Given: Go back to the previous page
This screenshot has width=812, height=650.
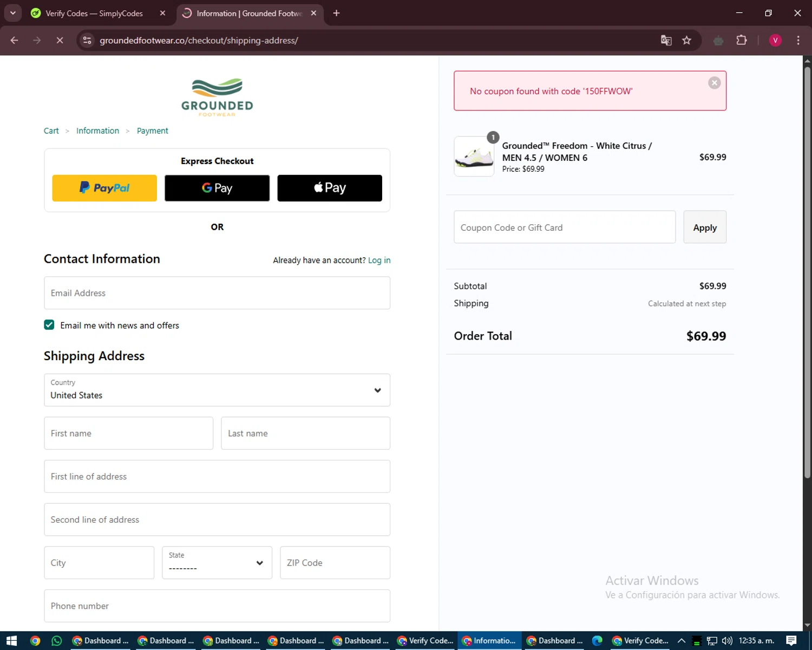Looking at the screenshot, I should [x=15, y=40].
